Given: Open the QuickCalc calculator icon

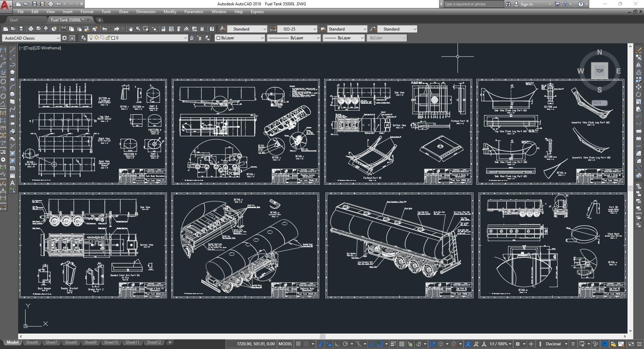Looking at the screenshot, I should click(202, 29).
